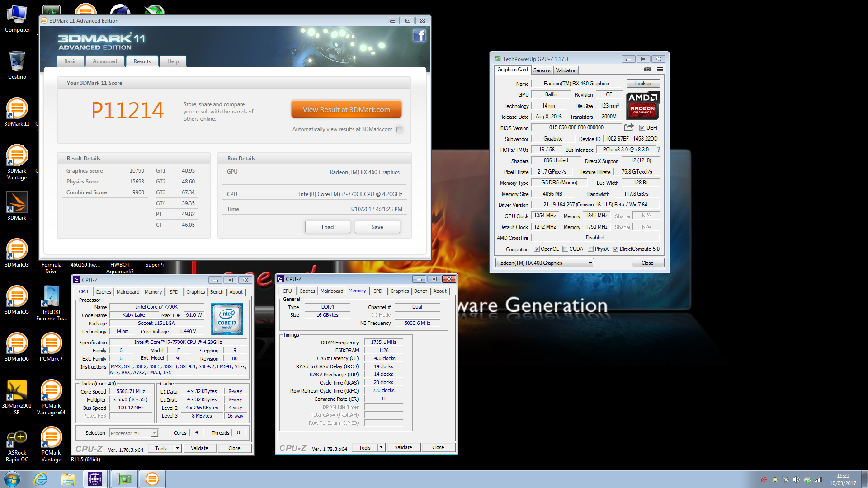Click Save button in Run Details
This screenshot has width=868, height=488.
[x=377, y=227]
